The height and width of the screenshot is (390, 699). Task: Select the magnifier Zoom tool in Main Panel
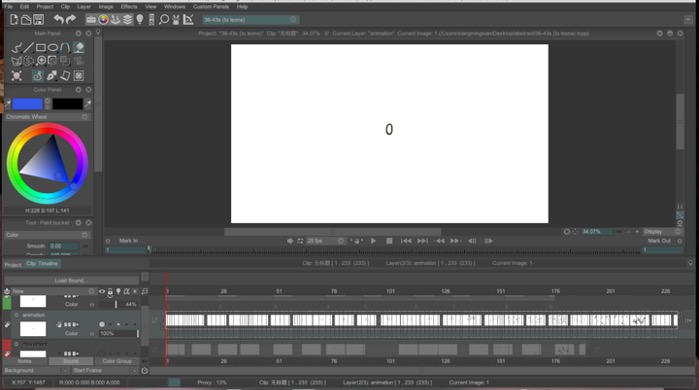(x=41, y=61)
